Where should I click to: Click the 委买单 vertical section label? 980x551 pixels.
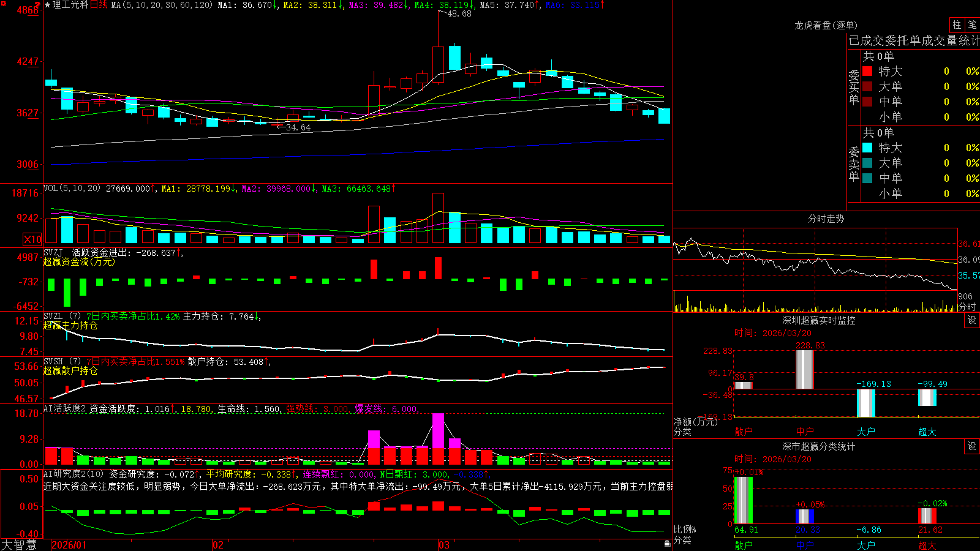pyautogui.click(x=854, y=88)
